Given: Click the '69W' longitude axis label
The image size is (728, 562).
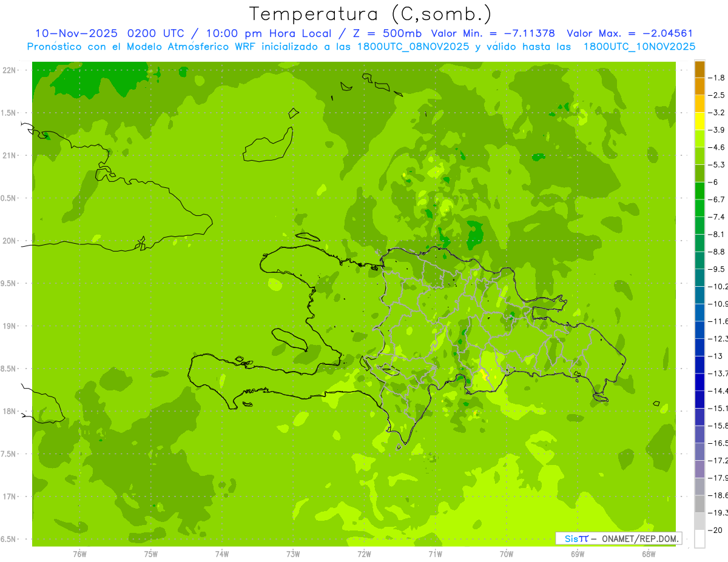Looking at the screenshot, I should (x=577, y=554).
